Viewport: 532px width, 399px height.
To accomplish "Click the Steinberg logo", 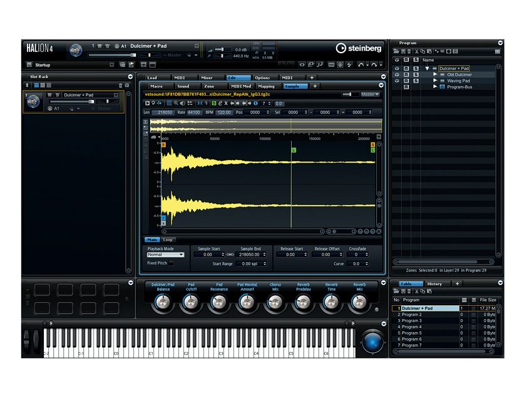I will pyautogui.click(x=359, y=48).
